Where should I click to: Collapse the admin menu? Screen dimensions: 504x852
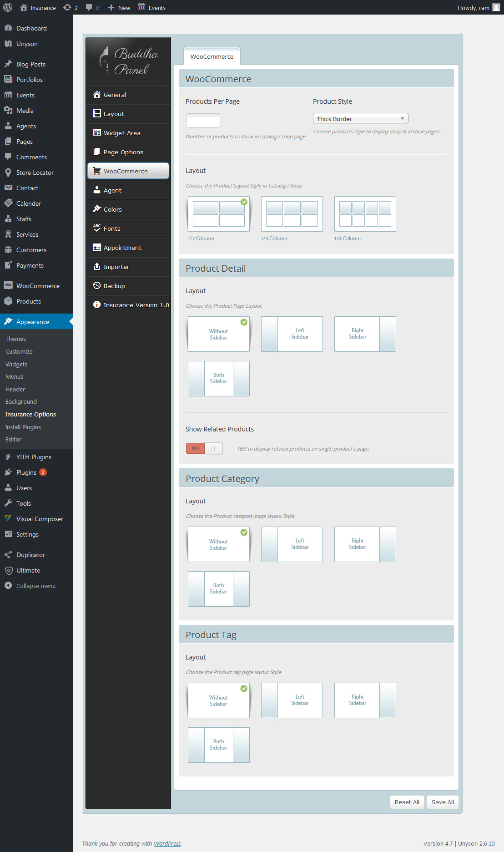pyautogui.click(x=36, y=586)
